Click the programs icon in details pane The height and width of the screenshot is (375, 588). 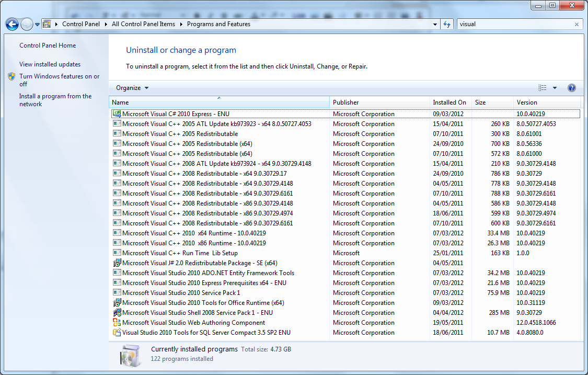point(130,356)
